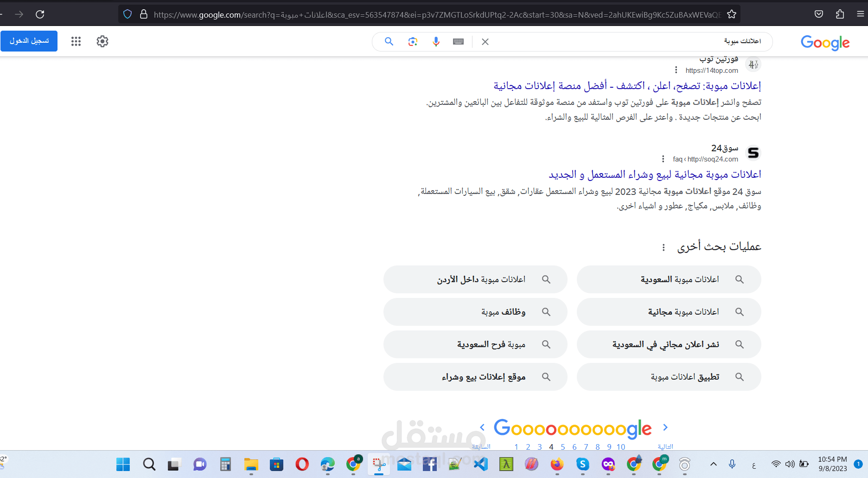The image size is (868, 478).
Task: Open the Windows Start menu
Action: coord(123,464)
